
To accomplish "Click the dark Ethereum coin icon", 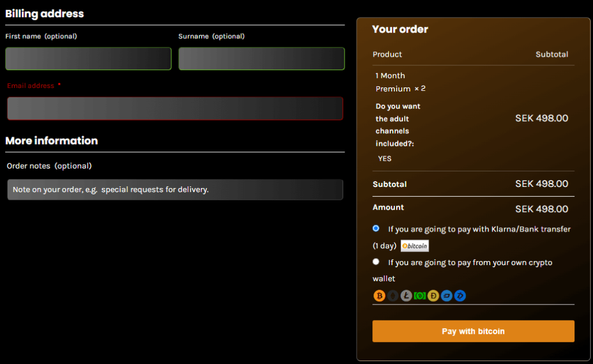I will click(393, 296).
